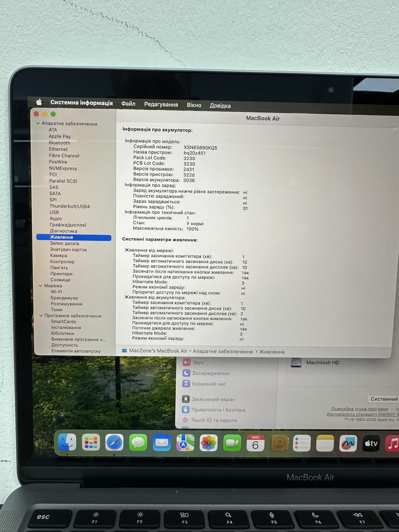Viewport: 399px width, 532px height.
Task: Launch FaceTime from the Dock
Action: 232,443
